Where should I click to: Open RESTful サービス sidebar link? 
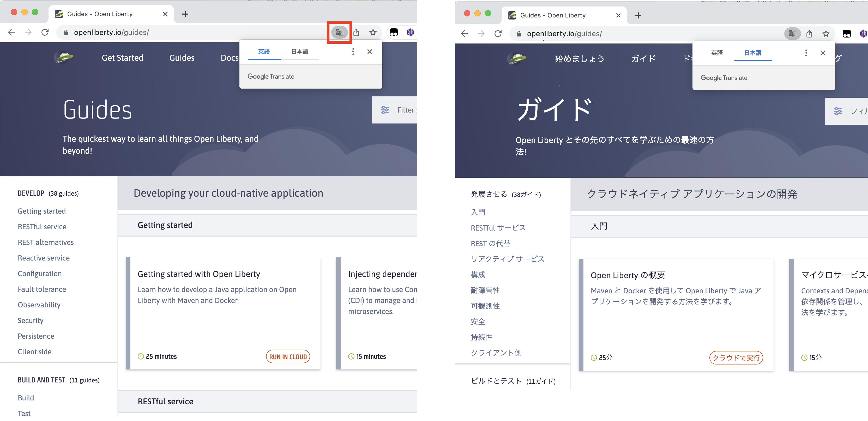point(498,228)
